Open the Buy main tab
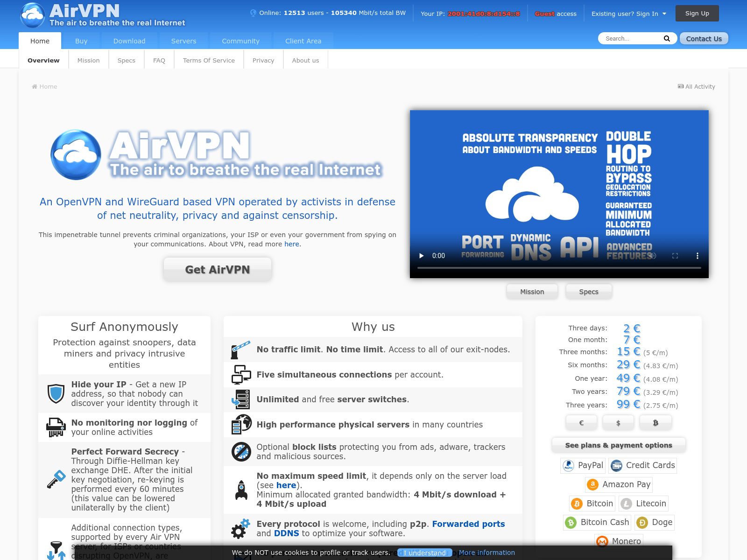The height and width of the screenshot is (560, 747). [81, 41]
